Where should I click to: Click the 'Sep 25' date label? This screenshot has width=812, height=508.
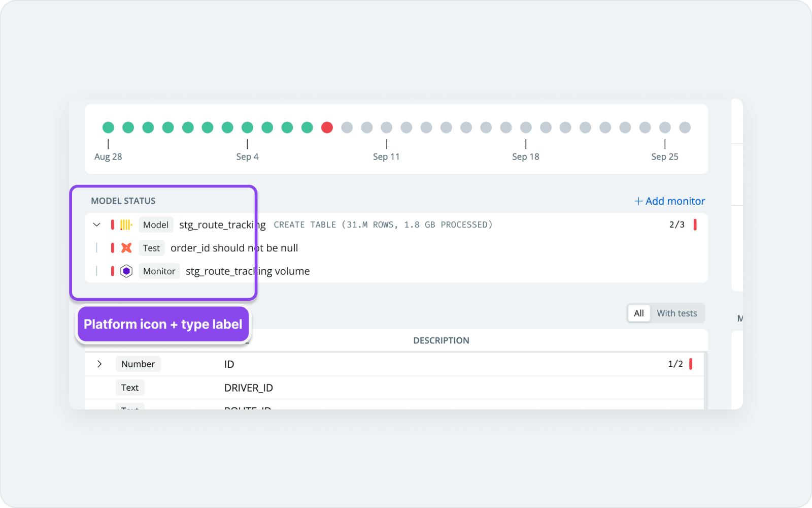pyautogui.click(x=665, y=157)
